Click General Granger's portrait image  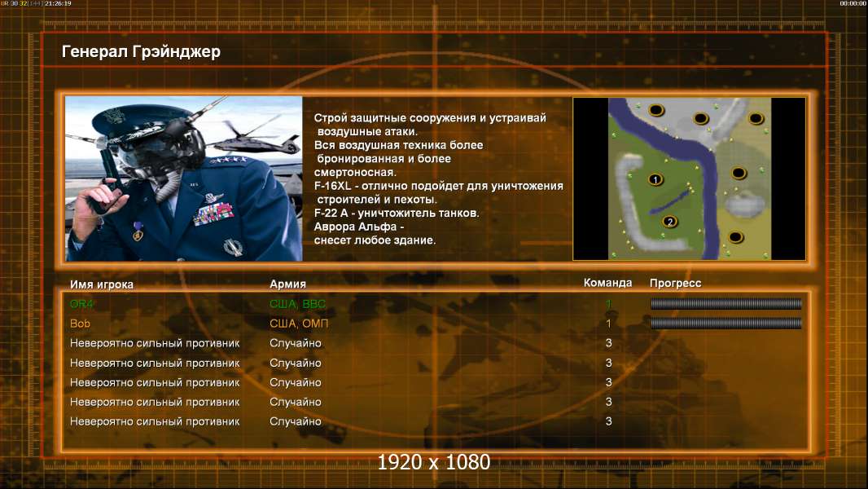point(184,178)
